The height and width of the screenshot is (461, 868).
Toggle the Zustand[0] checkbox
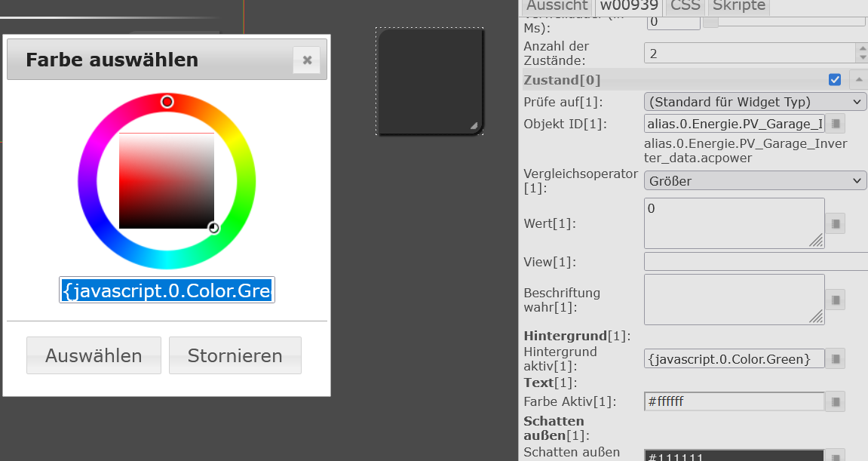click(x=834, y=80)
